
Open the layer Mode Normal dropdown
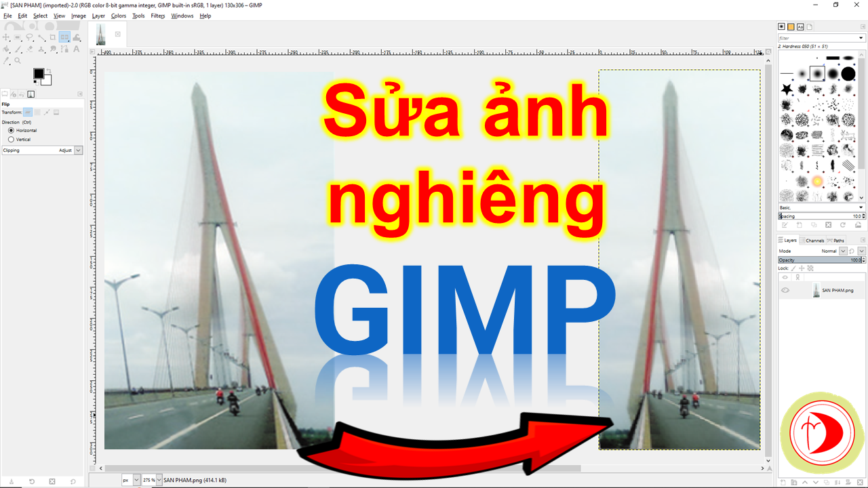[x=843, y=251]
